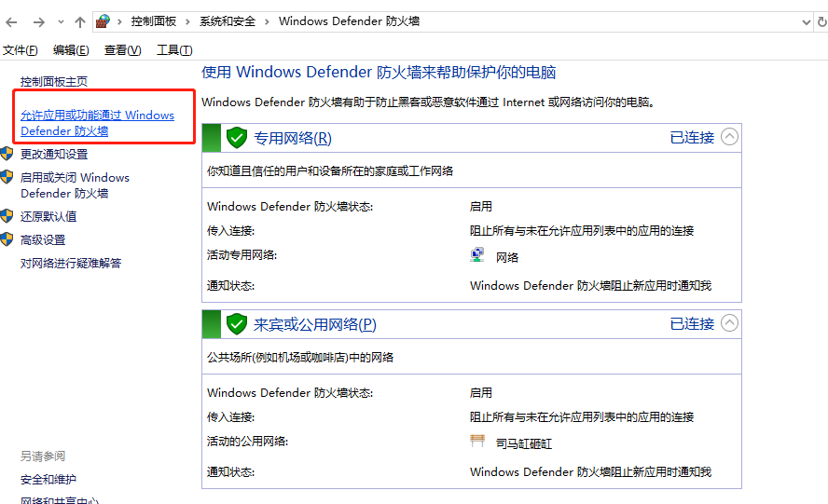Screen dimensions: 828x504
Task: Click green shield icon of 专用网络
Action: point(237,138)
